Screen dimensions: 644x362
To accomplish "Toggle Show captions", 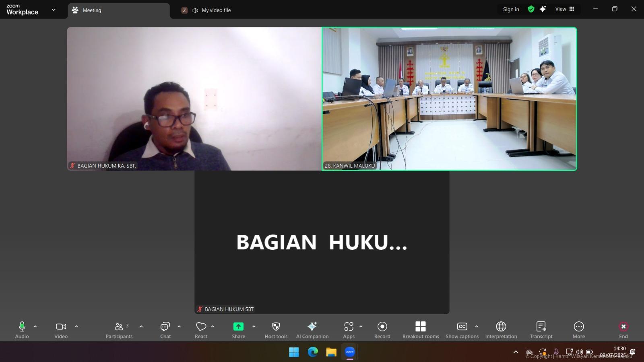I will pyautogui.click(x=462, y=327).
